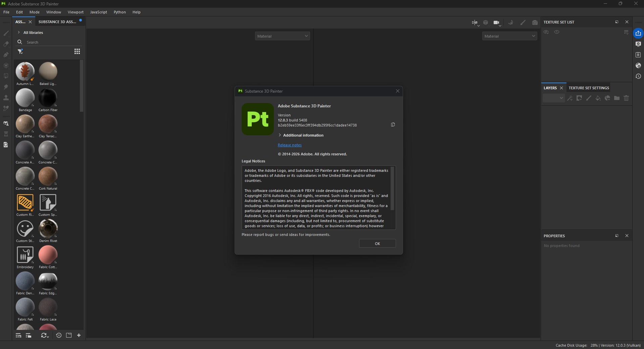
Task: Close the Layers tab
Action: (561, 88)
